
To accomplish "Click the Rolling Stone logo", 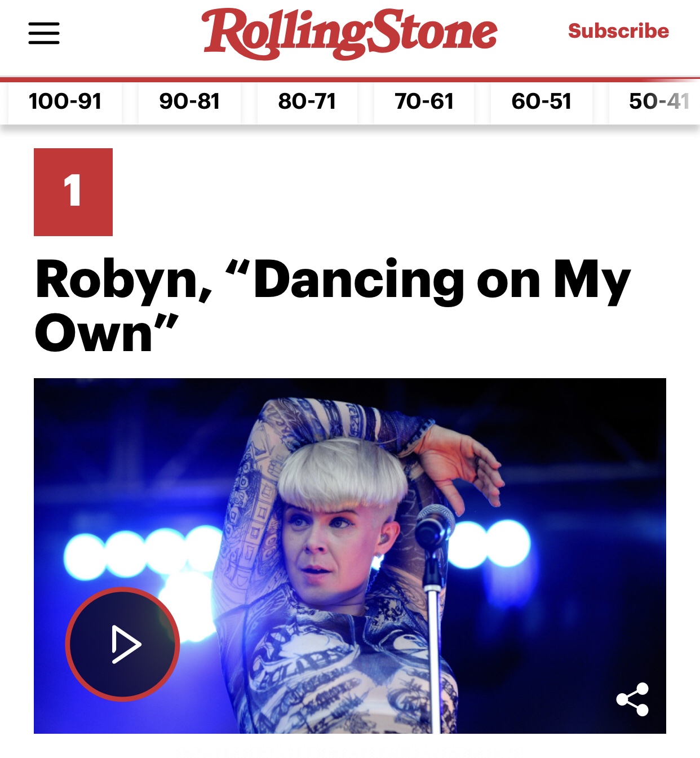I will 349,33.
